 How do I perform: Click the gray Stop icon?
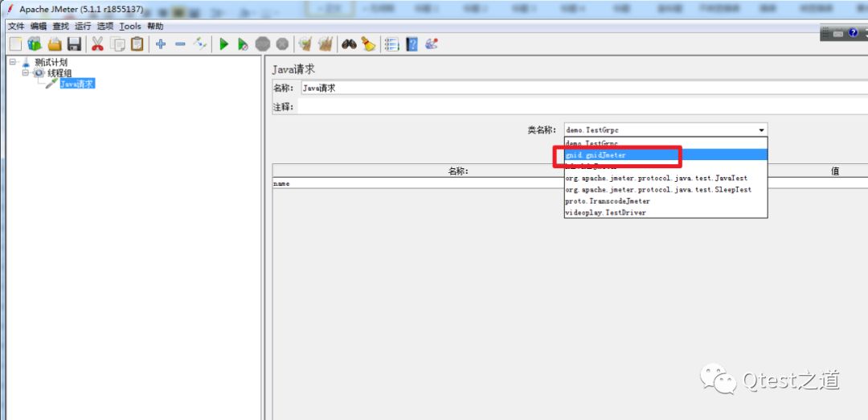pos(263,43)
